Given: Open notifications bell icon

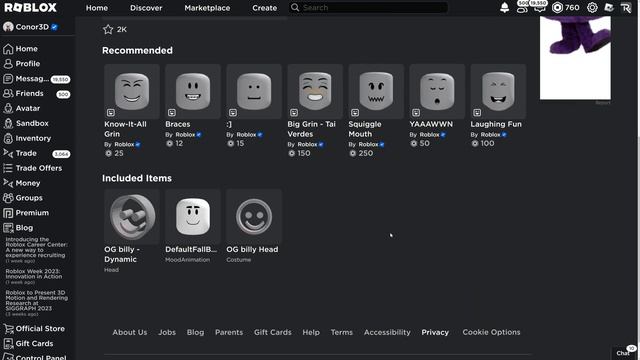Looking at the screenshot, I should [504, 7].
